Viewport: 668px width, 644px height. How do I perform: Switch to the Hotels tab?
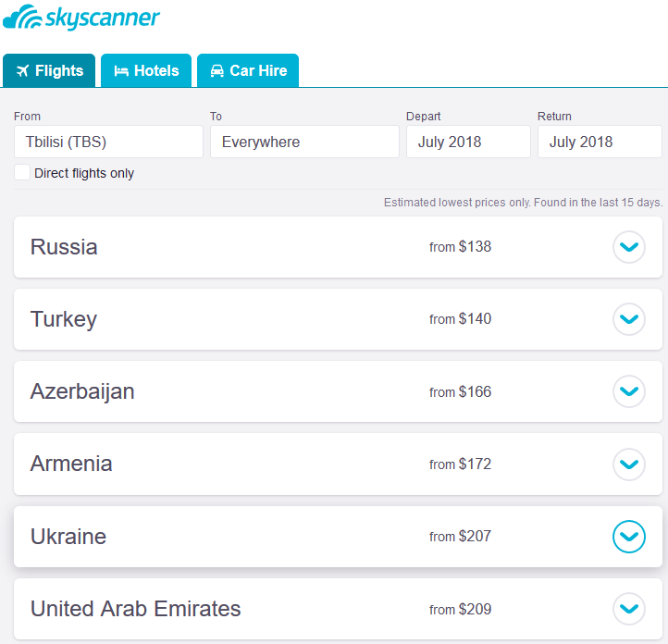[146, 70]
